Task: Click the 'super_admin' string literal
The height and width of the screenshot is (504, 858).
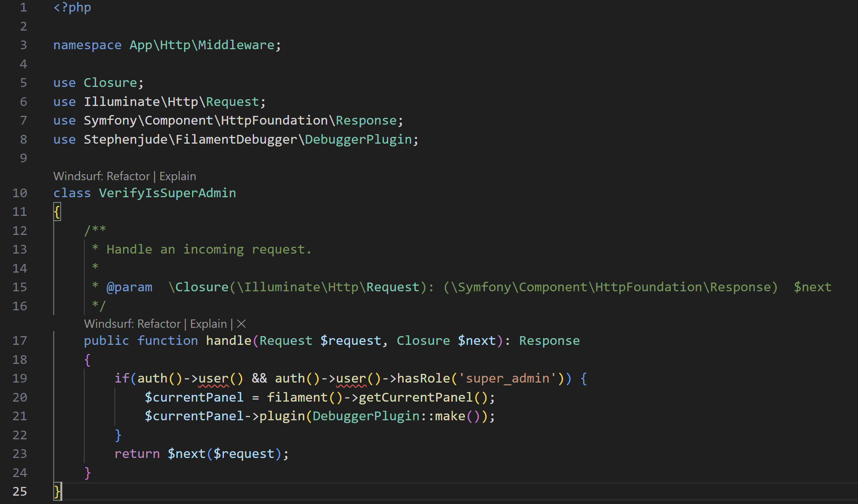Action: point(508,378)
